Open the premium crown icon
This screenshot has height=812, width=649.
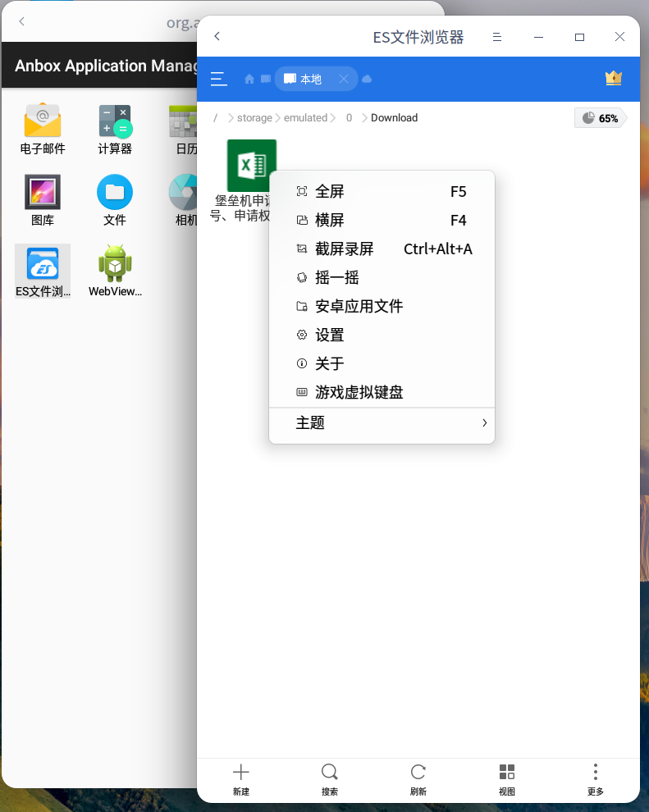tap(613, 78)
